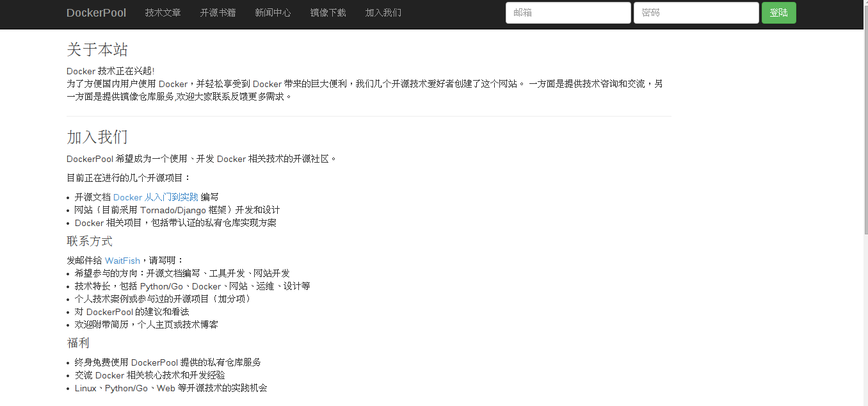Click the 福利 subheading

[x=78, y=343]
